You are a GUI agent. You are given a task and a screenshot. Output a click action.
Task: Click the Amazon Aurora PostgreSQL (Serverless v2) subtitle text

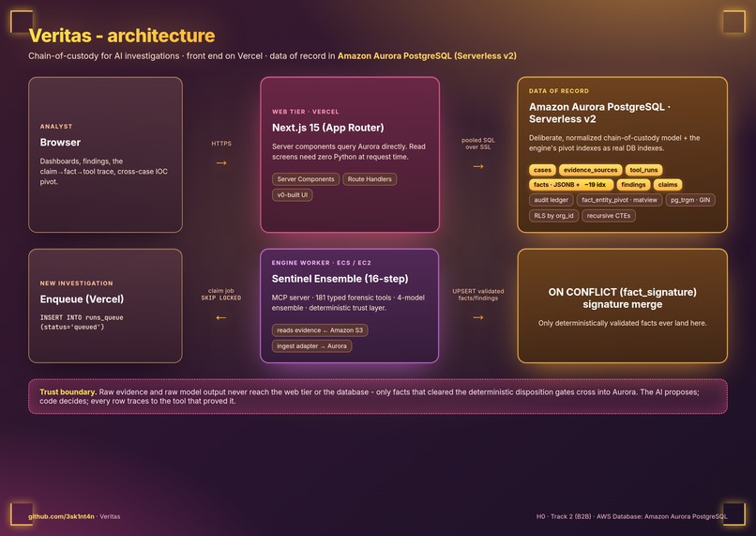pyautogui.click(x=427, y=56)
